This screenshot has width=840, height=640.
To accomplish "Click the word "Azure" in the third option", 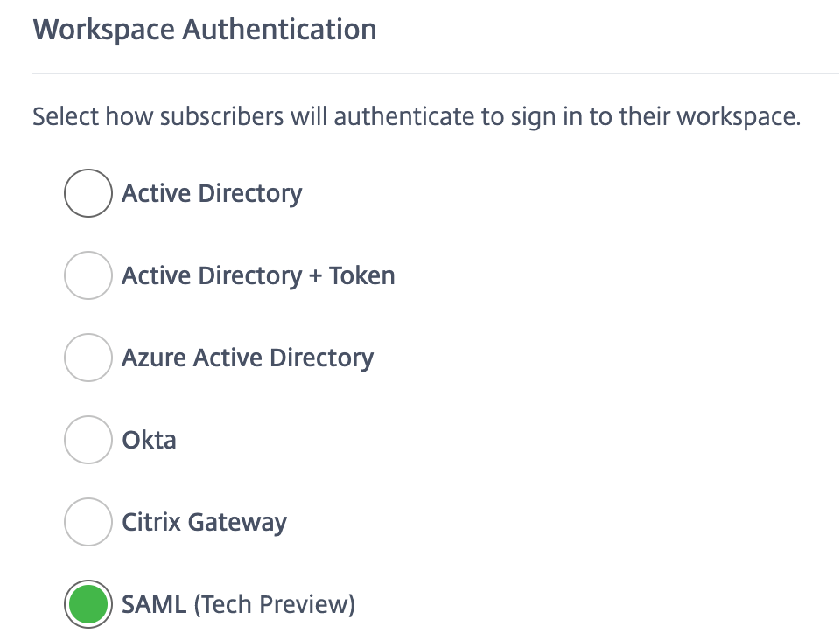I will pos(154,358).
